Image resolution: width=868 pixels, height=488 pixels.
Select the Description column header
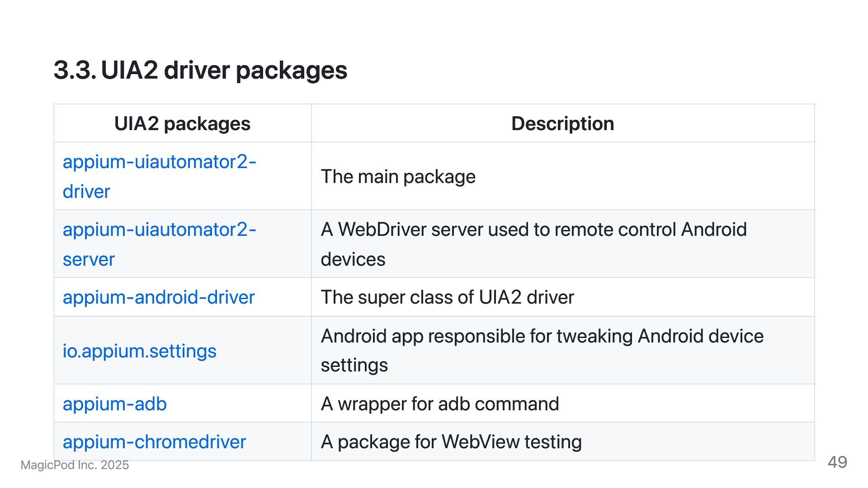[x=562, y=123]
